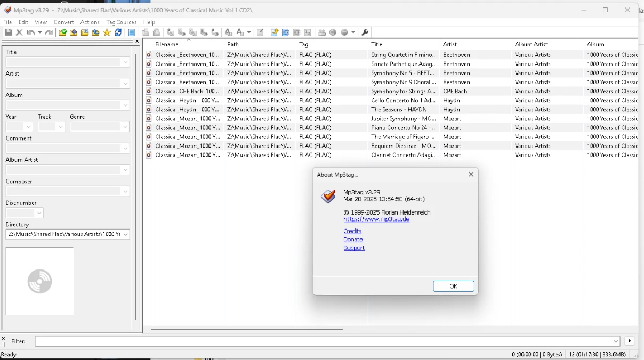Click the Redo arrow in the toolbar
Image resolution: width=644 pixels, height=360 pixels.
coord(49,32)
